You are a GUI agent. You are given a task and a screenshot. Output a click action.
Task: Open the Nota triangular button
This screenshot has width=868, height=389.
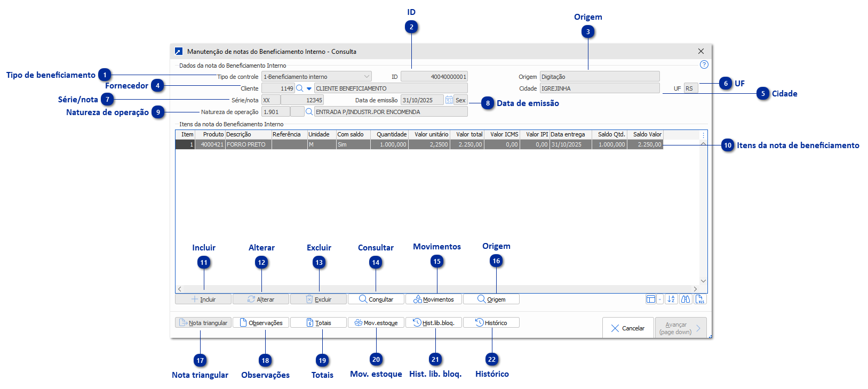(203, 323)
